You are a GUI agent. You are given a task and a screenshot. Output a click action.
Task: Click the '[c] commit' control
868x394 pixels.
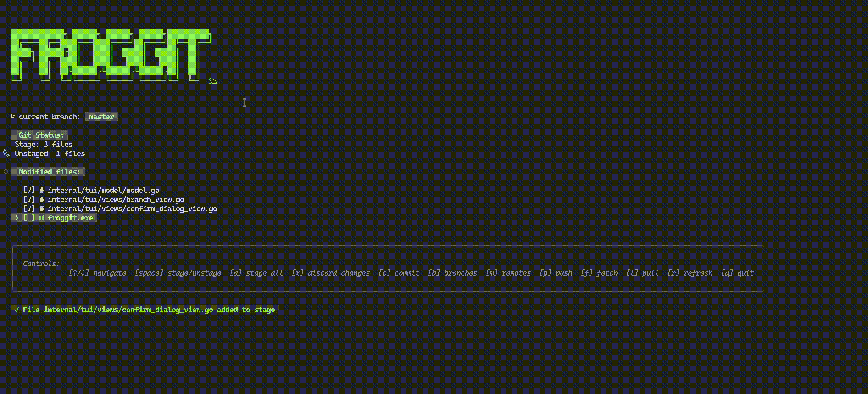point(399,273)
